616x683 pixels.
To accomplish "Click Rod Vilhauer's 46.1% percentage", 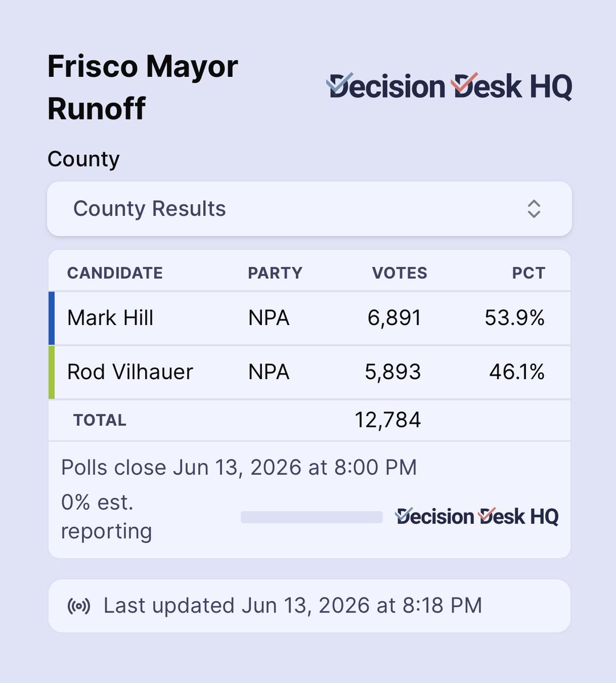I will pyautogui.click(x=517, y=372).
